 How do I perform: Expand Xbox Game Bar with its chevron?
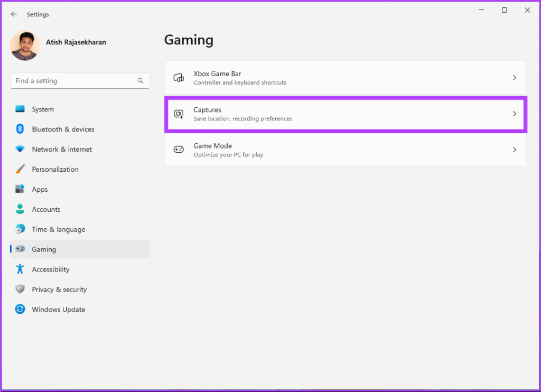point(514,78)
